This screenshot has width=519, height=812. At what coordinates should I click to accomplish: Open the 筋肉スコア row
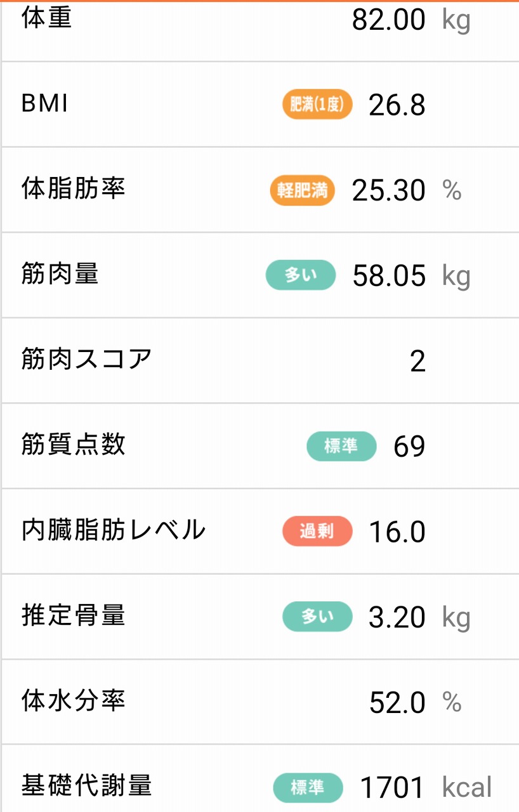pyautogui.click(x=260, y=360)
